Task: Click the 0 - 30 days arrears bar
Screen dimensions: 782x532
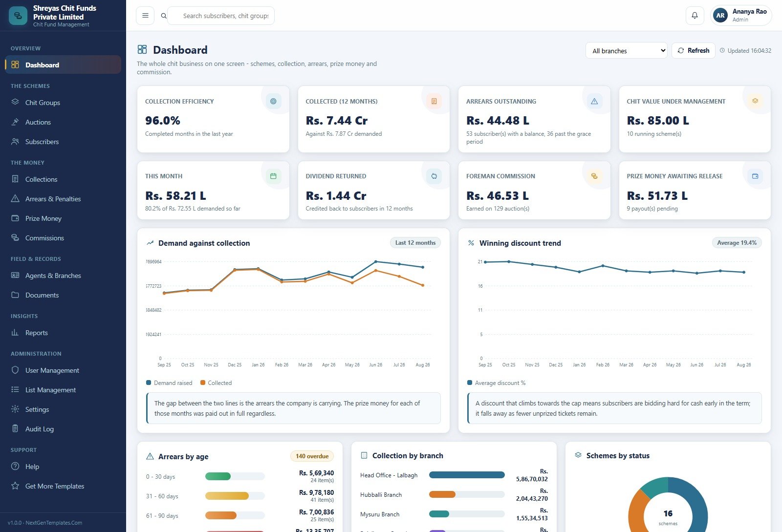Action: coord(235,476)
